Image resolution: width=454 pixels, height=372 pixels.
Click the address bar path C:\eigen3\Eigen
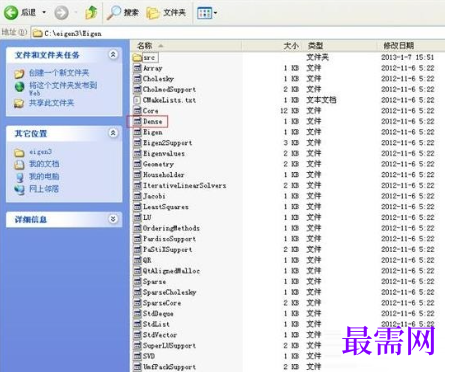point(73,33)
